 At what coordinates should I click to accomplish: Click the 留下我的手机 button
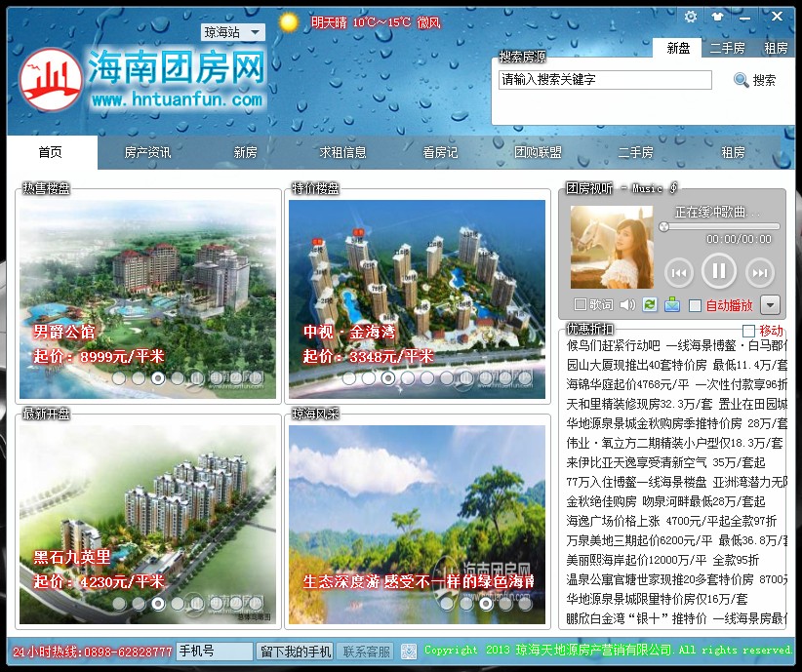click(295, 651)
